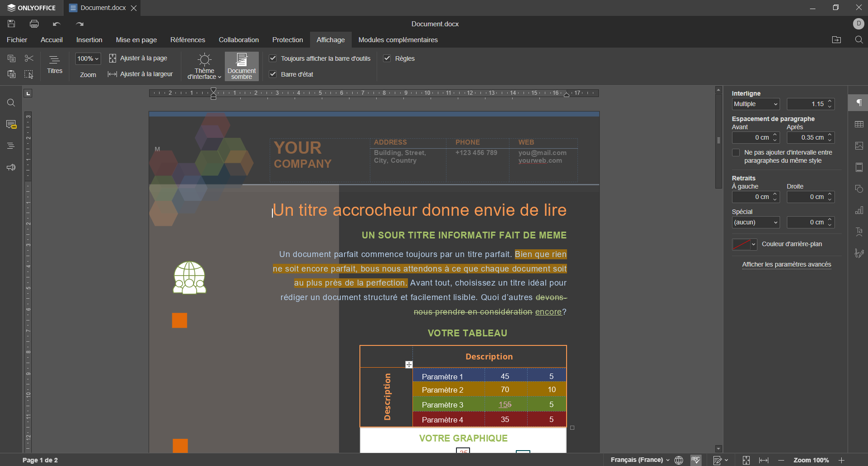Open feedback and support megaphone icon

tap(11, 167)
